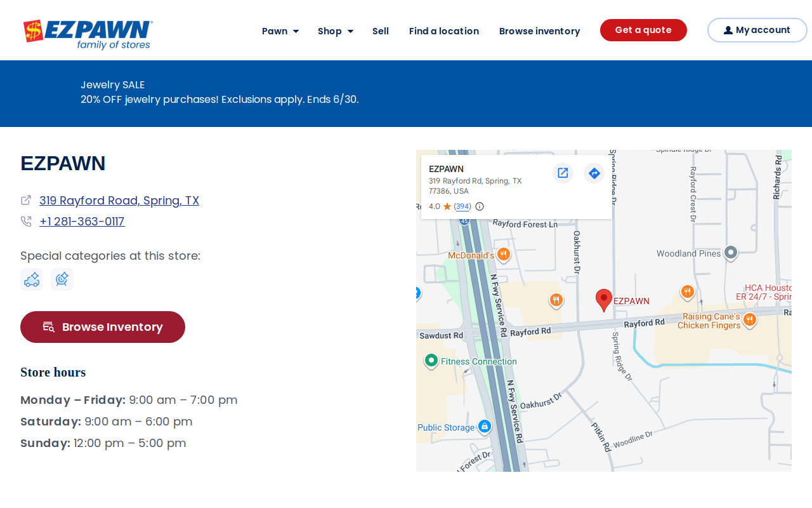
Task: Select the McDonald's restaurant marker
Action: 504,255
